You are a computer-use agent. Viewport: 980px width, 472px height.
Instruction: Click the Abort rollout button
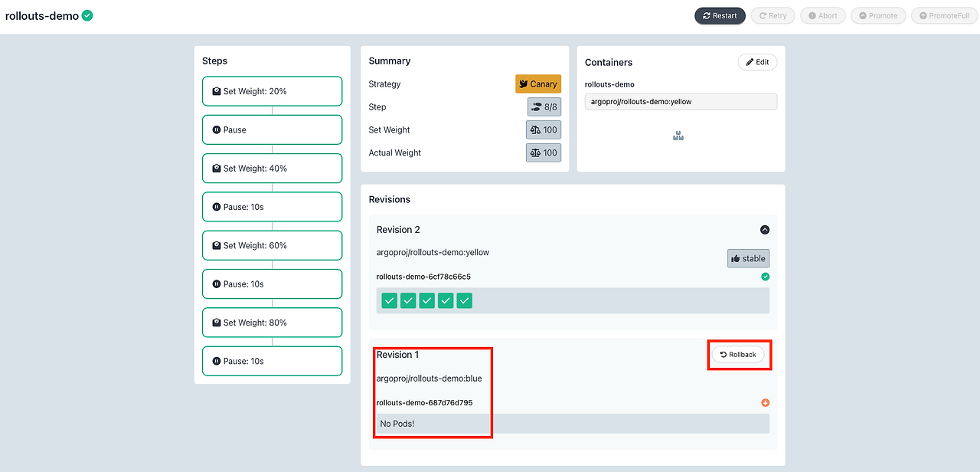click(822, 15)
